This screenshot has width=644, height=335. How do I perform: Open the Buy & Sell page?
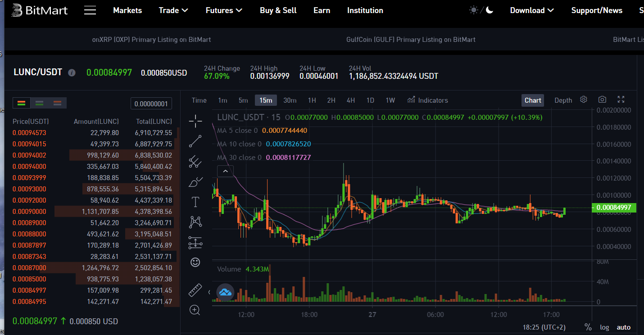[x=278, y=10]
